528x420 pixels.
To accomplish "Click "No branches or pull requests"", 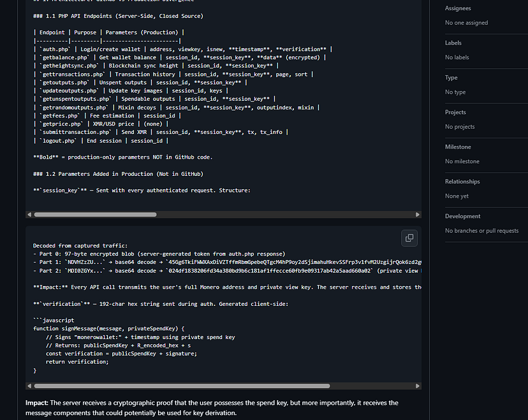I will (483, 231).
